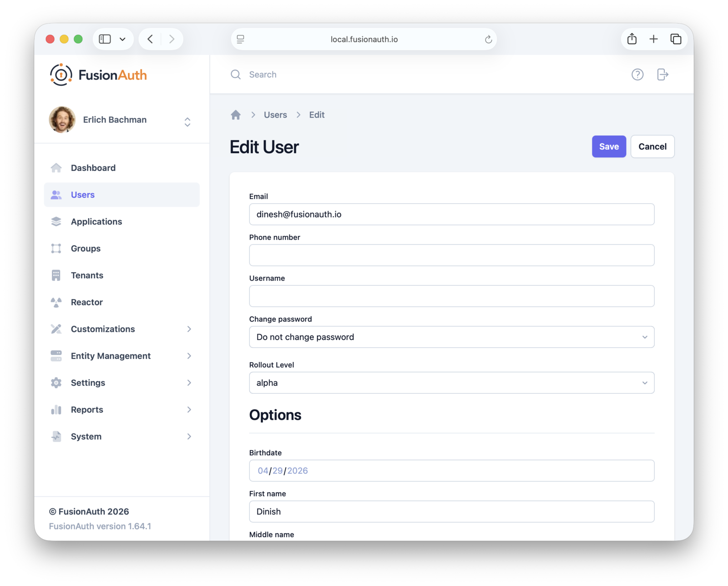Expand the tab group dropdown arrow
The width and height of the screenshot is (728, 586).
coord(122,39)
